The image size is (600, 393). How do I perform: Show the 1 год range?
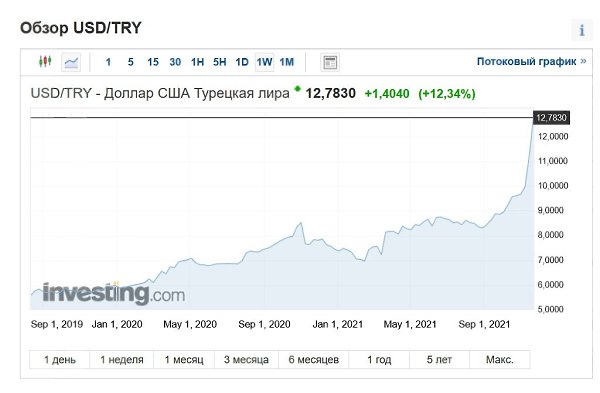(x=379, y=360)
